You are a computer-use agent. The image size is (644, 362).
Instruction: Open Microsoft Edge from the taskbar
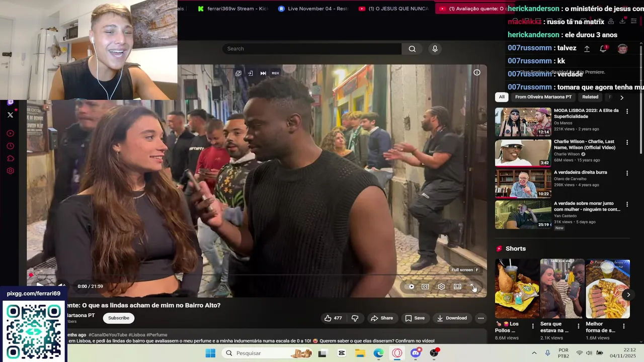[378, 353]
